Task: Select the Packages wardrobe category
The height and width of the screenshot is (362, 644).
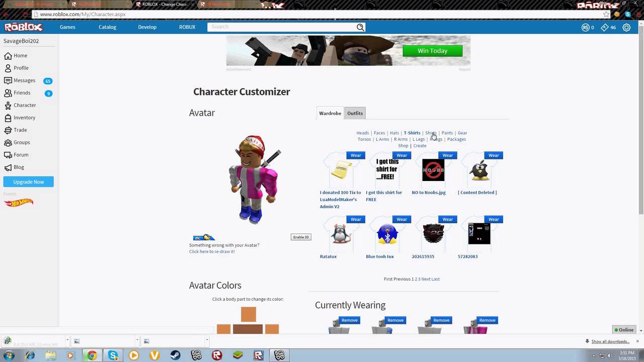Action: [x=456, y=139]
